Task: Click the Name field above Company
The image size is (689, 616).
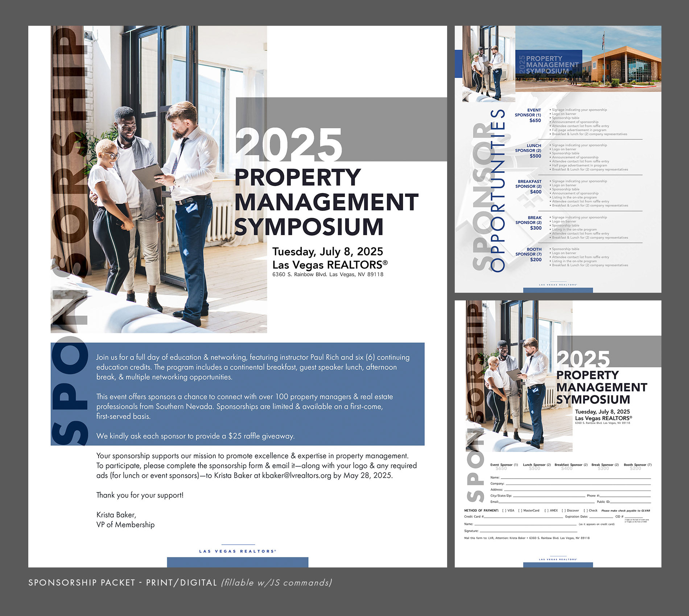Action: pos(576,478)
